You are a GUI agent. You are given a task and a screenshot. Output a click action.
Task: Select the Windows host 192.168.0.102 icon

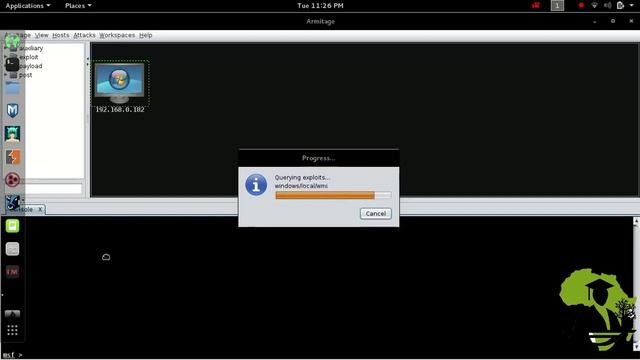pyautogui.click(x=120, y=83)
